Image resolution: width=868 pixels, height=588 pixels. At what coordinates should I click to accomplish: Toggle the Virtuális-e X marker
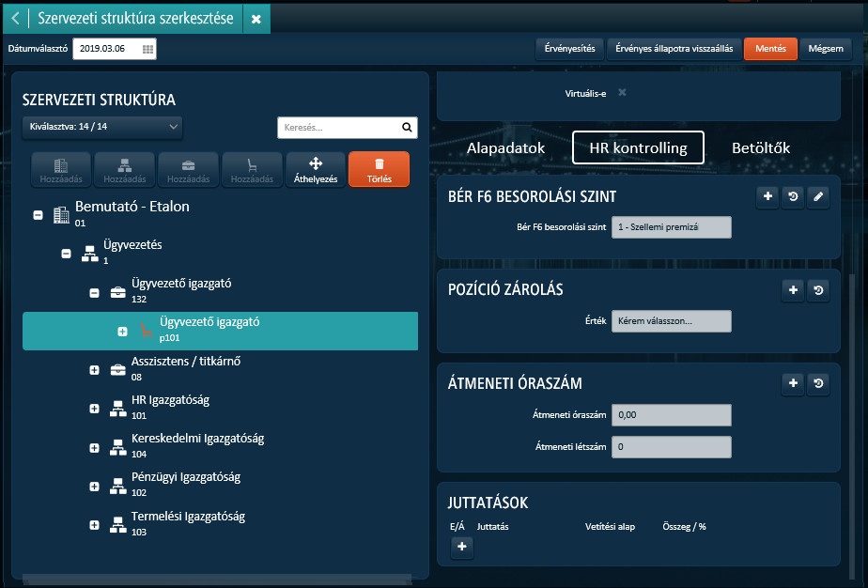[x=622, y=92]
